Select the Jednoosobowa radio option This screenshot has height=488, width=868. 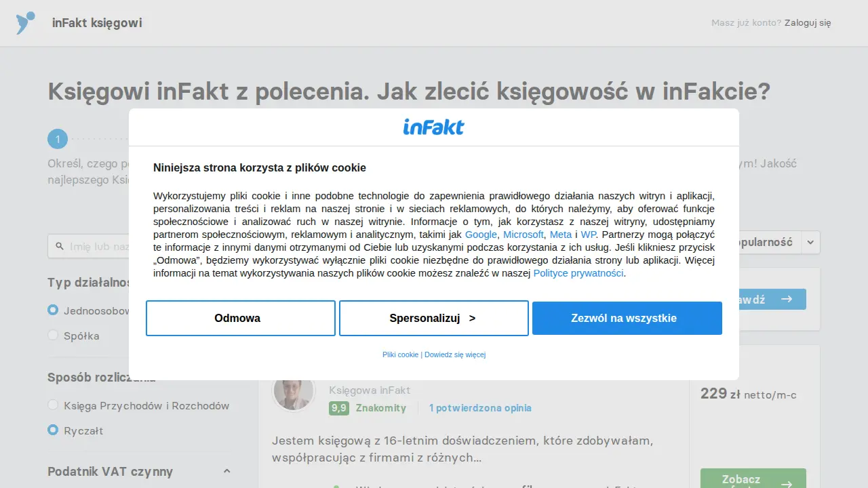click(53, 310)
